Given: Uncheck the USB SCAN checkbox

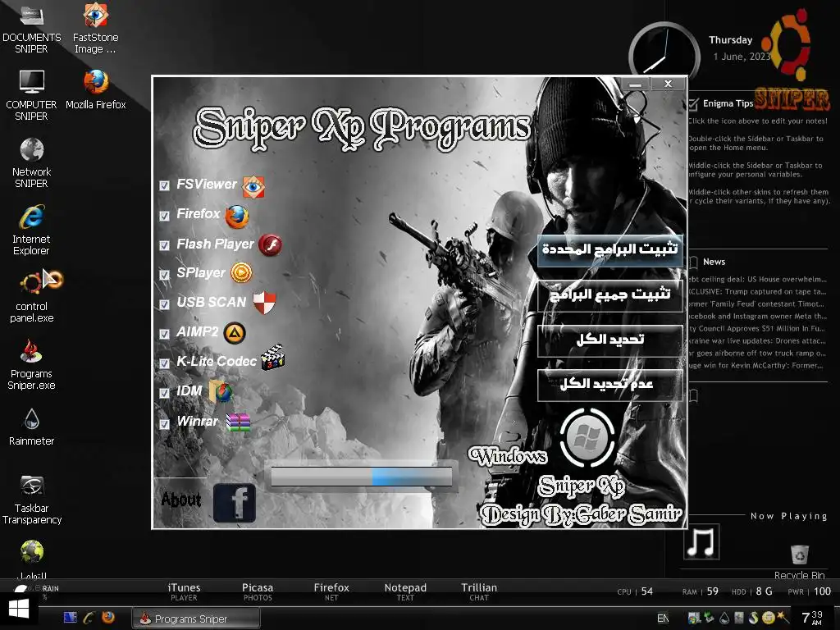Looking at the screenshot, I should [164, 304].
